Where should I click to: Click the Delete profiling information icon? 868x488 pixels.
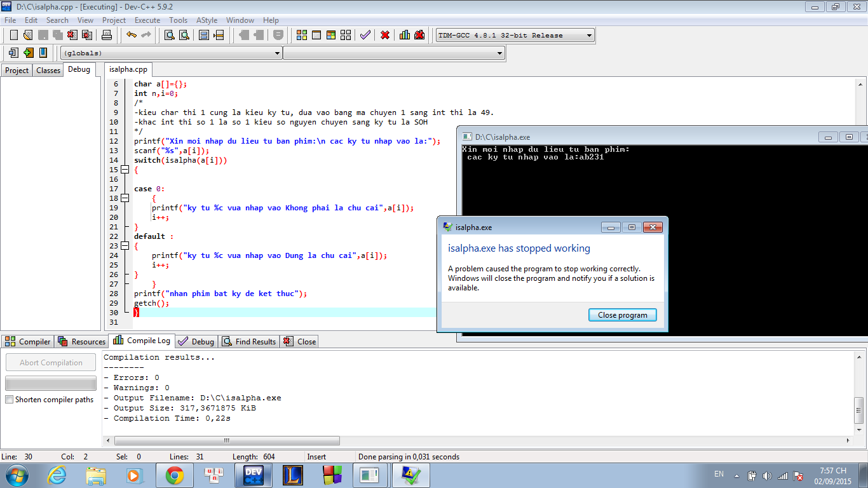(x=419, y=35)
